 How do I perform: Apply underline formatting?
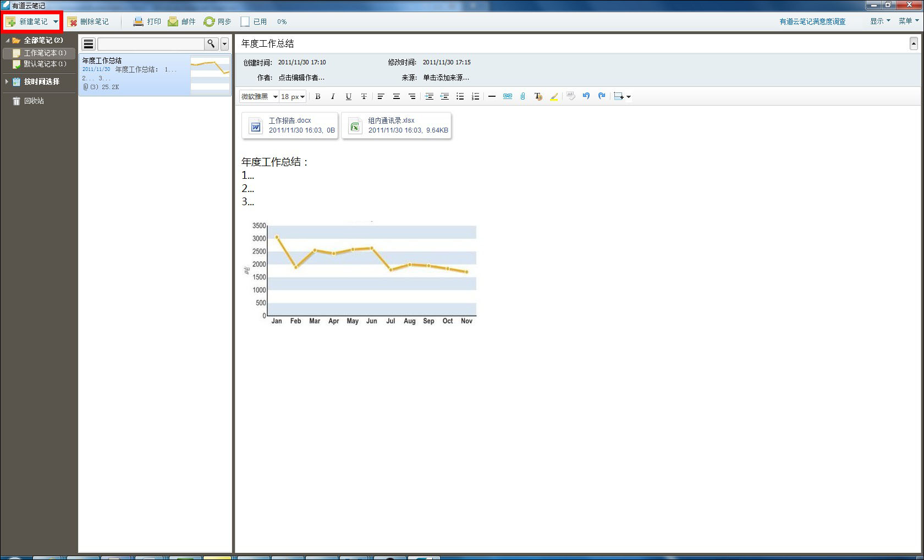coord(348,97)
